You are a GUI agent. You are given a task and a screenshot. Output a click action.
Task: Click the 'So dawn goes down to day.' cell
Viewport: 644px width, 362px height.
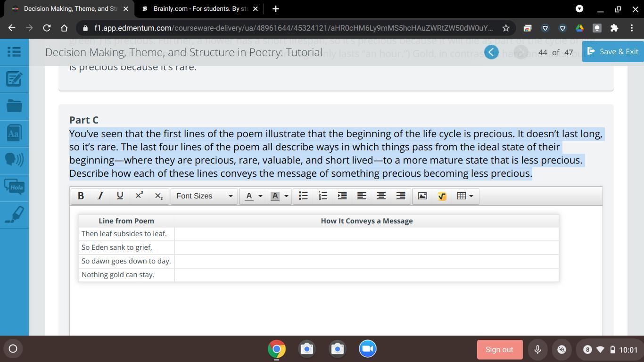[126, 261]
